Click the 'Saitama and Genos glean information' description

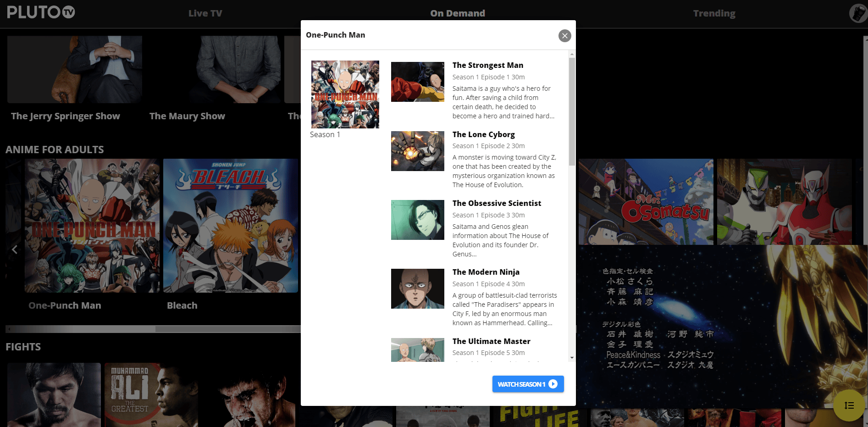pyautogui.click(x=501, y=240)
